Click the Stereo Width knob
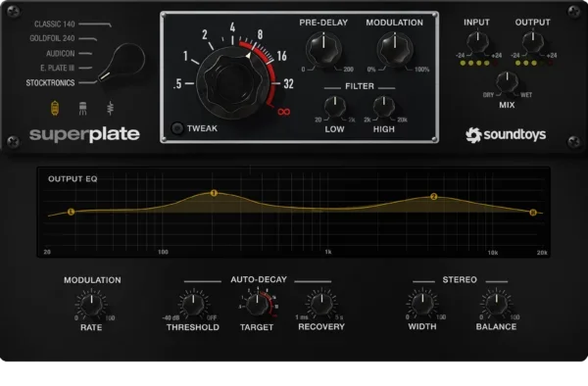The image size is (588, 386). tap(422, 304)
